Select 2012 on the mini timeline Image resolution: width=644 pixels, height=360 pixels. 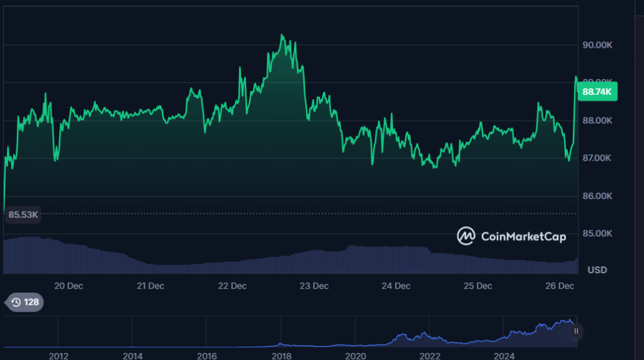[x=58, y=356]
